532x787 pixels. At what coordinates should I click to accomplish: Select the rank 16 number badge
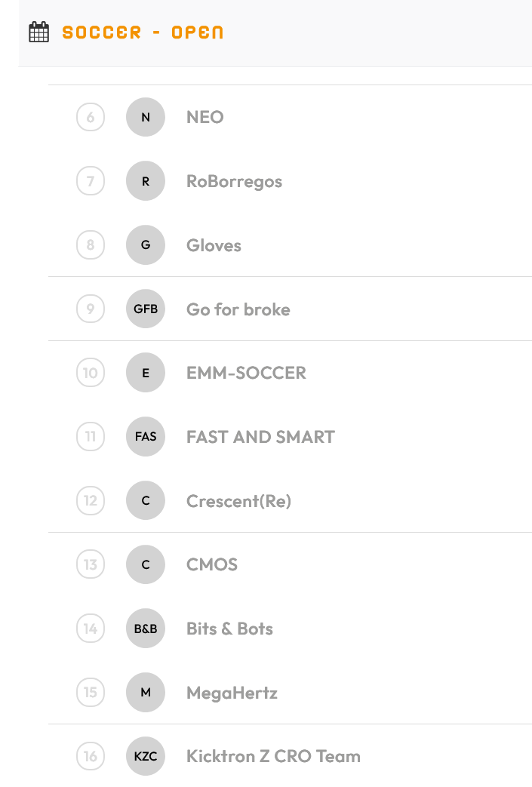click(91, 756)
